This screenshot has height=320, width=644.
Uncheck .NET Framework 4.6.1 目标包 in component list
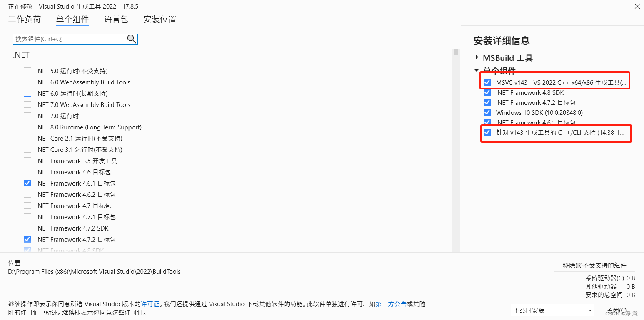27,183
